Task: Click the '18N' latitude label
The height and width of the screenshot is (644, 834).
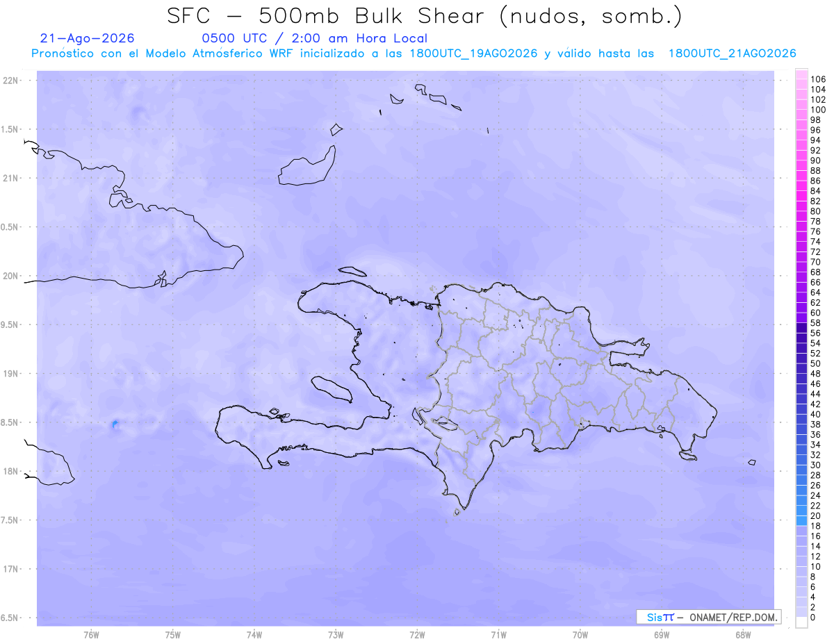Action: (10, 471)
